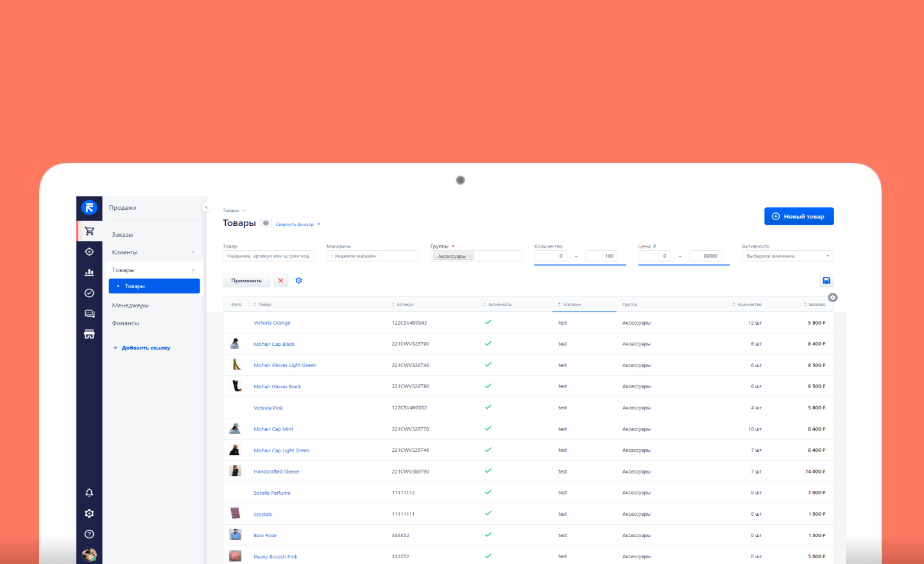Click the Товары breadcrumb link
The height and width of the screenshot is (564, 924).
click(231, 210)
